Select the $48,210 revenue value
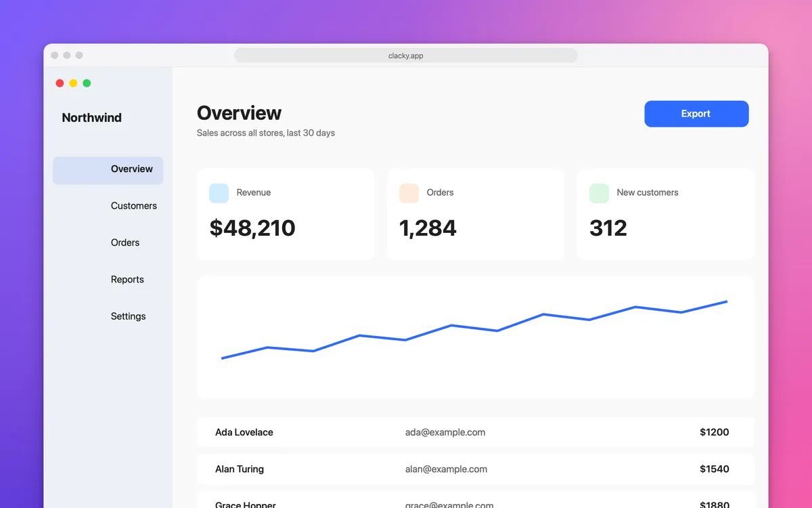The width and height of the screenshot is (812, 508). coord(252,228)
